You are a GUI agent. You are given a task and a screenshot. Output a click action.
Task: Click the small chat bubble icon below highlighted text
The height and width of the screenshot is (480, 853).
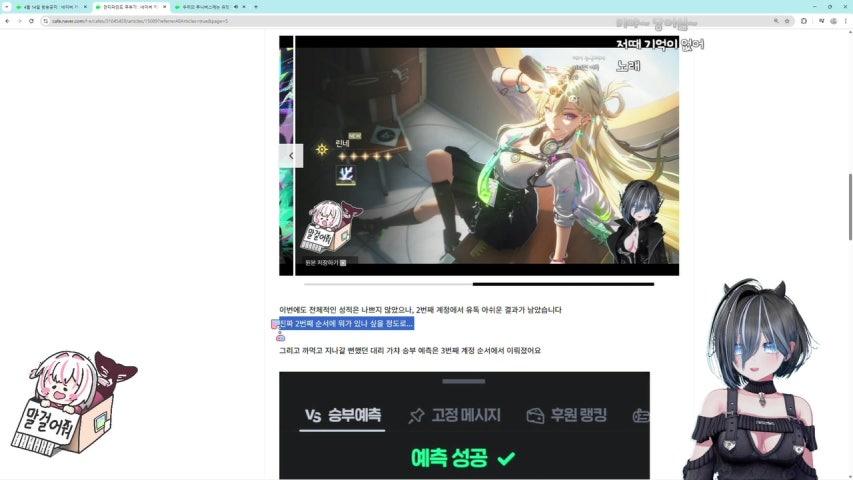[280, 338]
